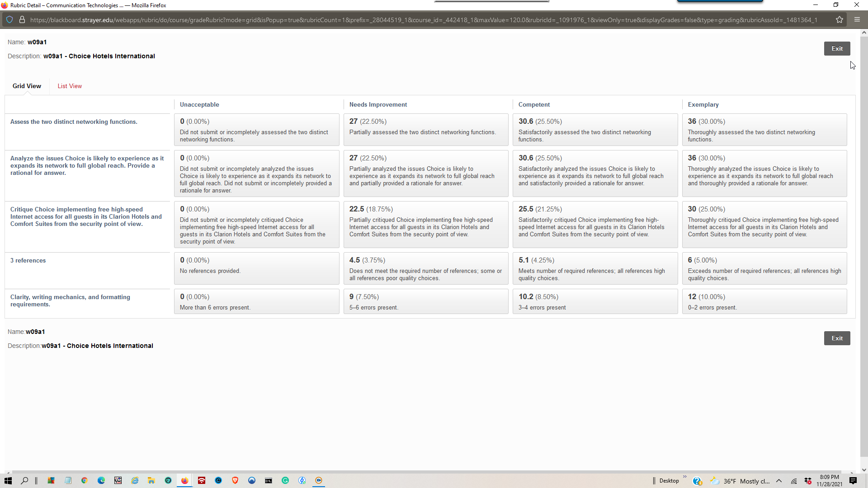Viewport: 868px width, 488px height.
Task: Click the Competent column header
Action: 534,104
